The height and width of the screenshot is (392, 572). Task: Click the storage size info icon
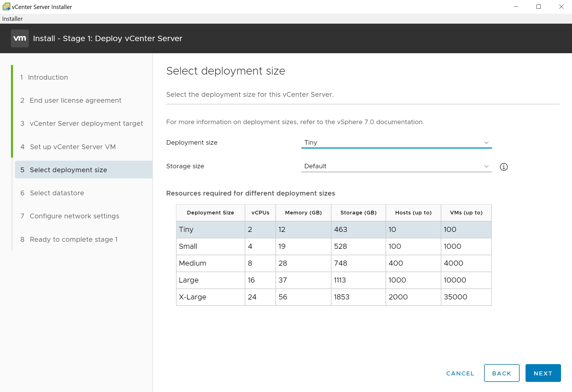(x=504, y=167)
